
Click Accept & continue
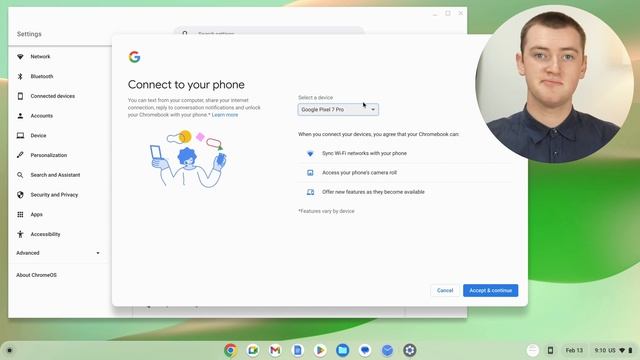490,291
